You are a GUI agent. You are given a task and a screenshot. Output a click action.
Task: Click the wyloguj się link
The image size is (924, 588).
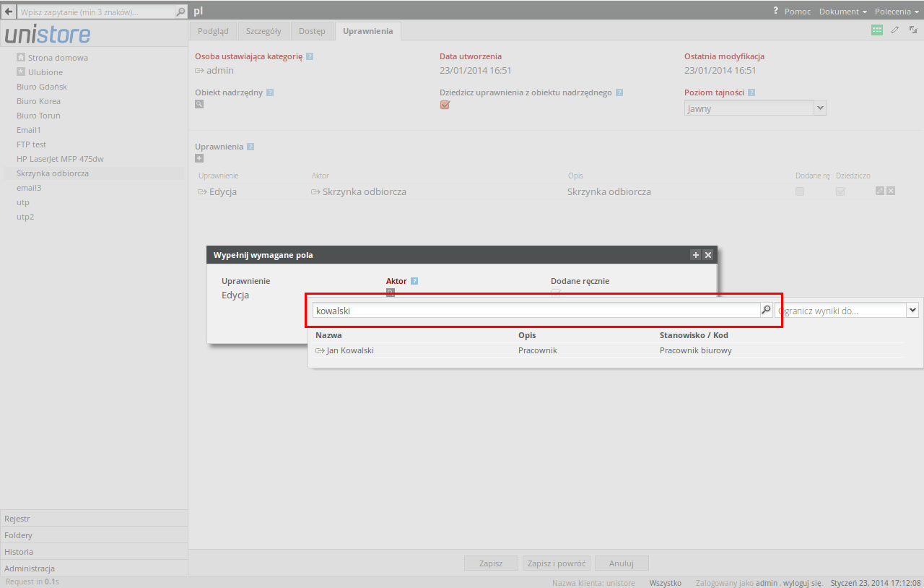(803, 582)
